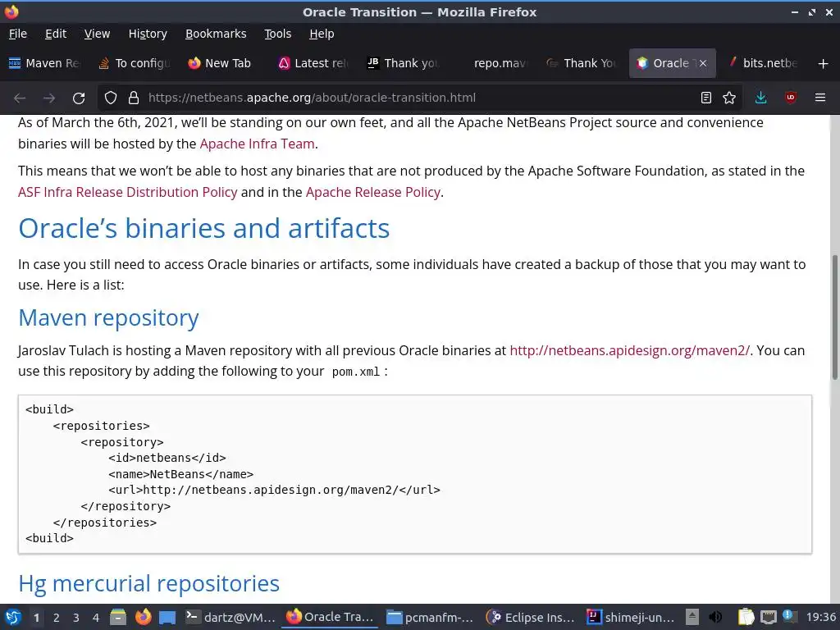Screen dimensions: 840x630
Task: Open the downloads panel
Action: click(x=760, y=98)
